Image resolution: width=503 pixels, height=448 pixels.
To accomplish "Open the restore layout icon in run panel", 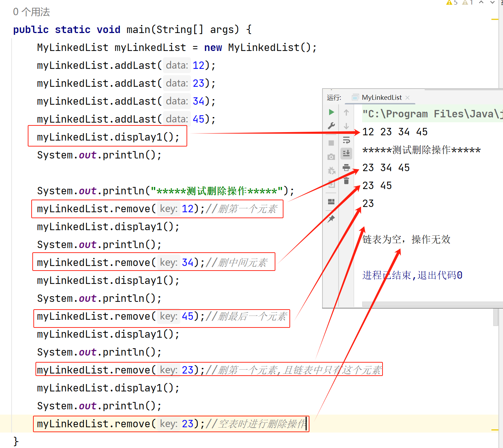I will 331,202.
